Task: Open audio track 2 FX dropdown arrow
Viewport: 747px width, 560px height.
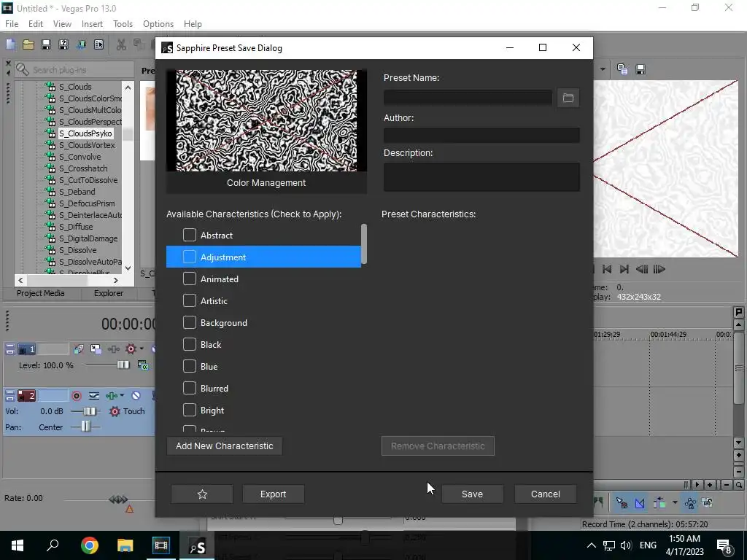Action: click(122, 396)
